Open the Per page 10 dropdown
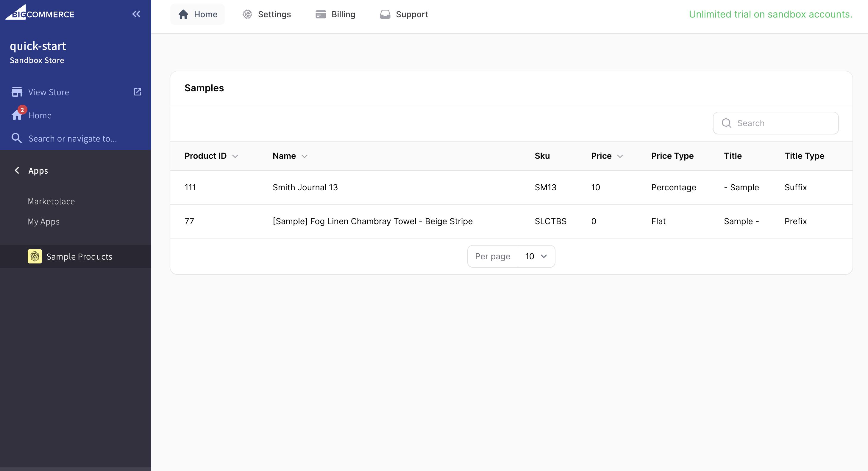 (536, 256)
